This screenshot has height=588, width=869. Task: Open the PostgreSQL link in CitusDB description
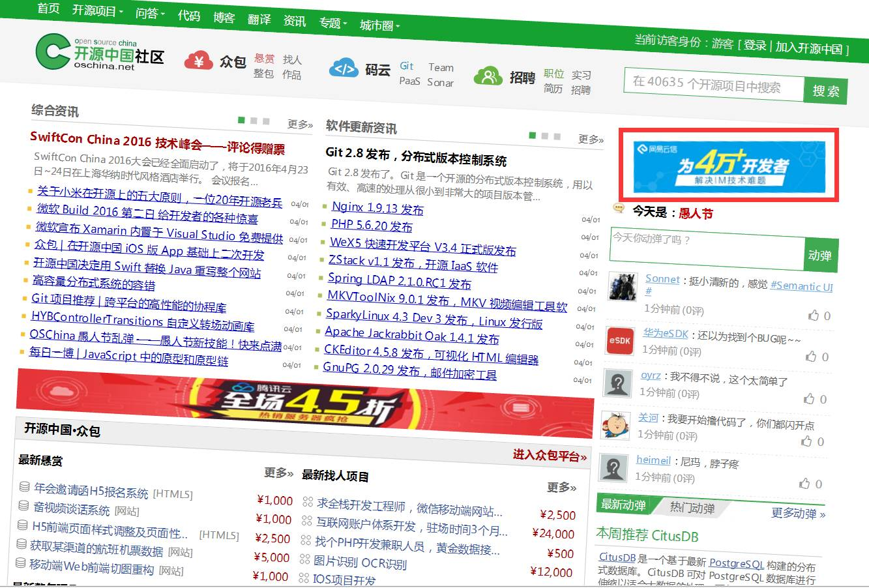coord(737,563)
